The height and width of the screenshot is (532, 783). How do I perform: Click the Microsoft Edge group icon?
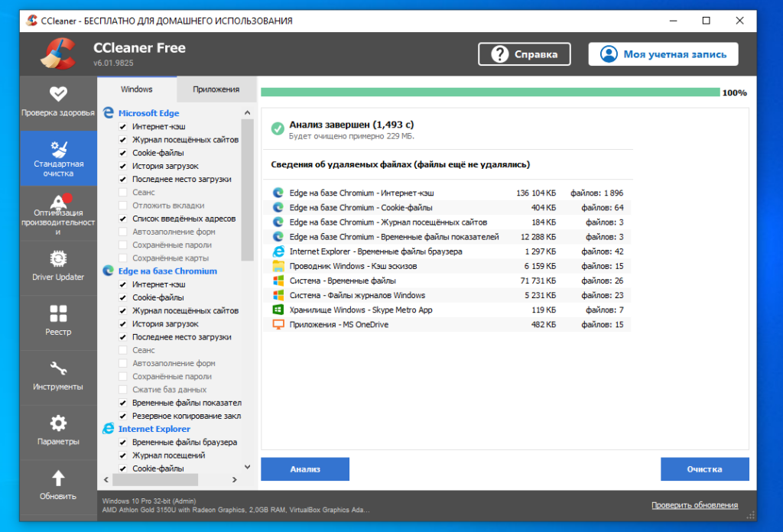(x=109, y=113)
